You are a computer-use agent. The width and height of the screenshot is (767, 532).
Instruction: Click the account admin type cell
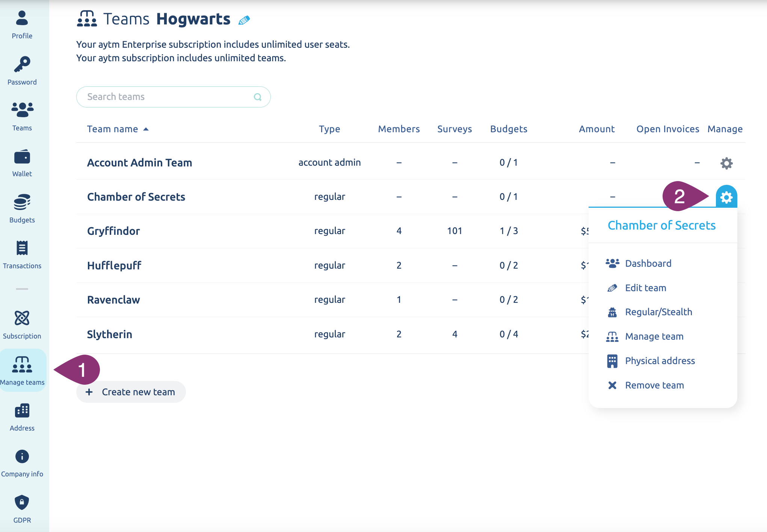click(329, 163)
